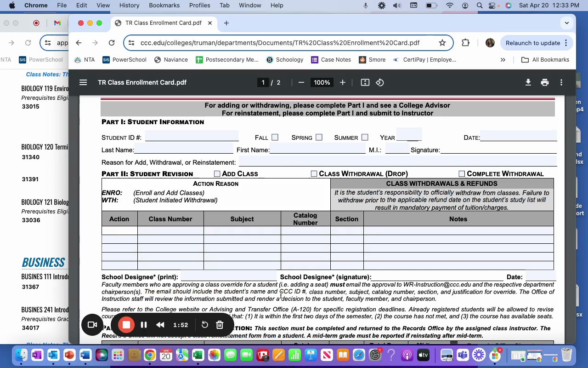Open Spotlight search in the menu bar
588x368 pixels.
(x=480, y=6)
